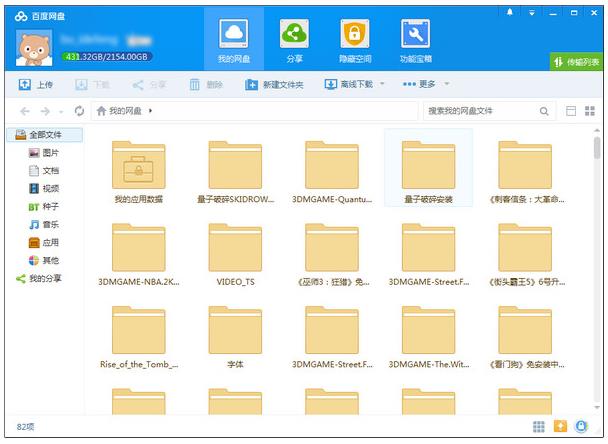Viewport: 608px width, 444px height.
Task: Select the Rise_of_the_Tomb_ folder
Action: pyautogui.click(x=138, y=337)
